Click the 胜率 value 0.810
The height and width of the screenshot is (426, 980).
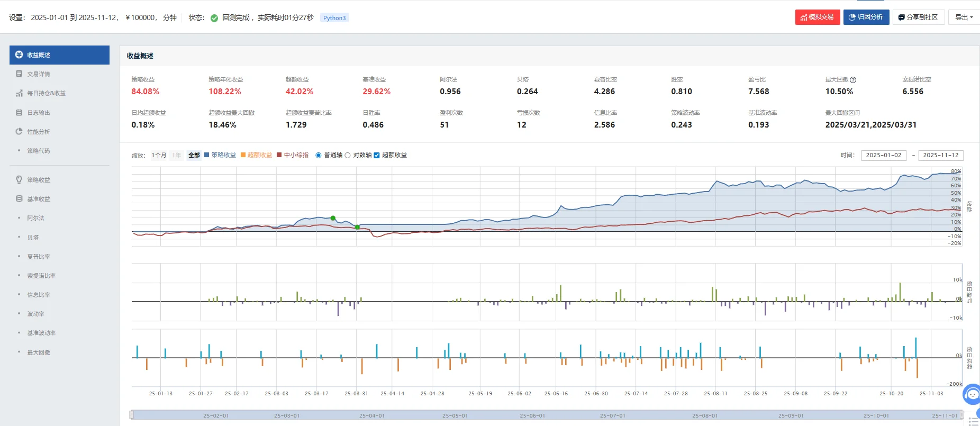coord(682,92)
